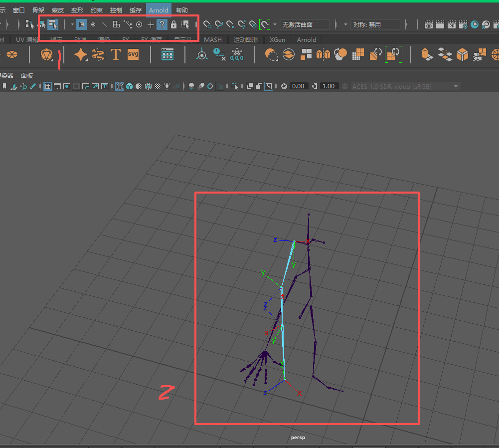Click the SVG import shelf icon
The height and width of the screenshot is (448, 499).
pos(133,54)
